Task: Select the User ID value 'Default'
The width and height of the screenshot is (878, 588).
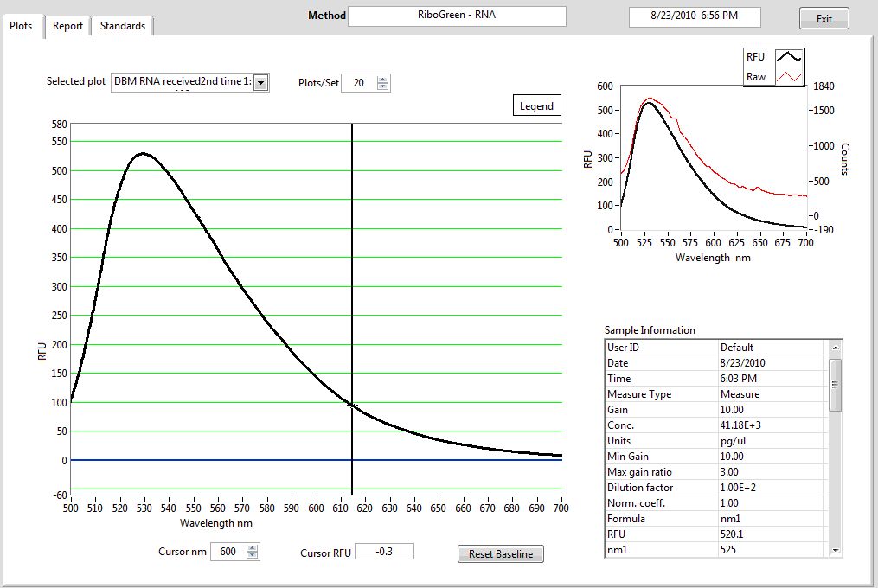Action: point(737,348)
